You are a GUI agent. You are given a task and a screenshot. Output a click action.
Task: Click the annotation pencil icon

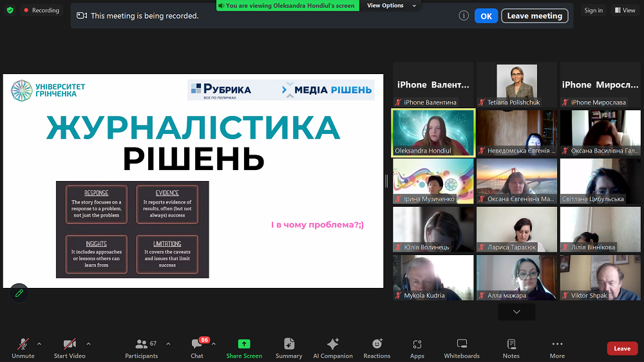19,293
